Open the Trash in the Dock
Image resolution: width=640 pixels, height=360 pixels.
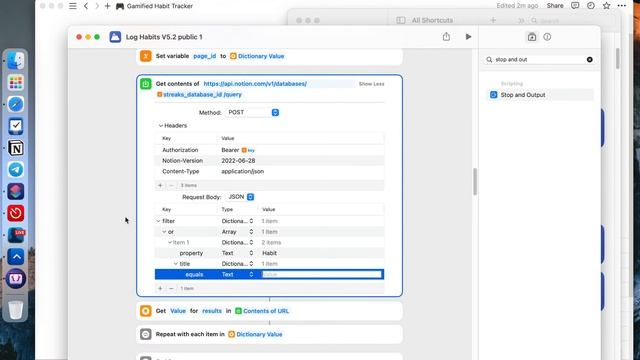pyautogui.click(x=16, y=309)
